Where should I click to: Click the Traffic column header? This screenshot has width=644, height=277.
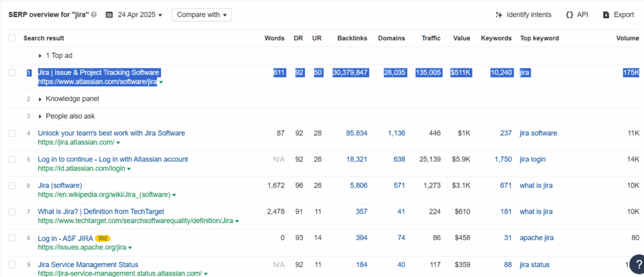[x=431, y=38]
